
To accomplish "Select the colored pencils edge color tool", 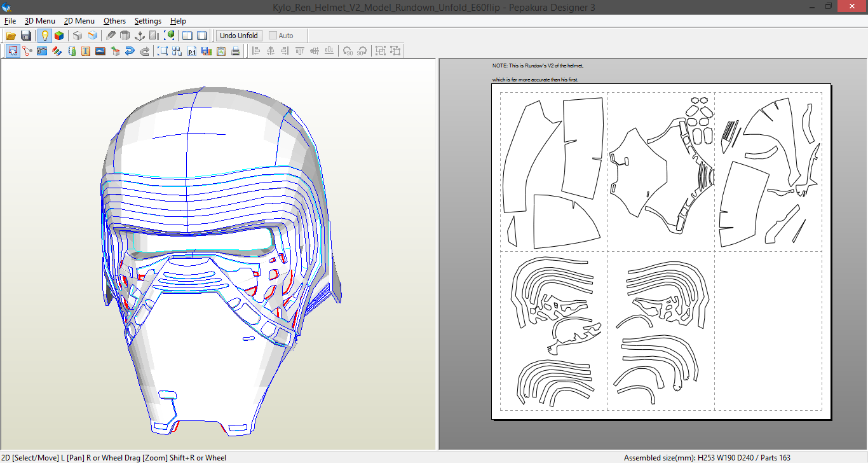I will (x=57, y=51).
